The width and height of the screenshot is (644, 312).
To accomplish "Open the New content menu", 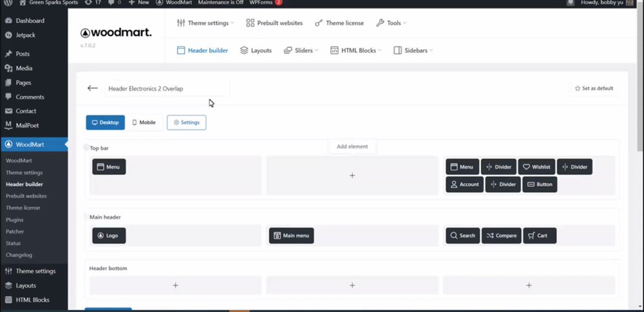I will 139,3.
